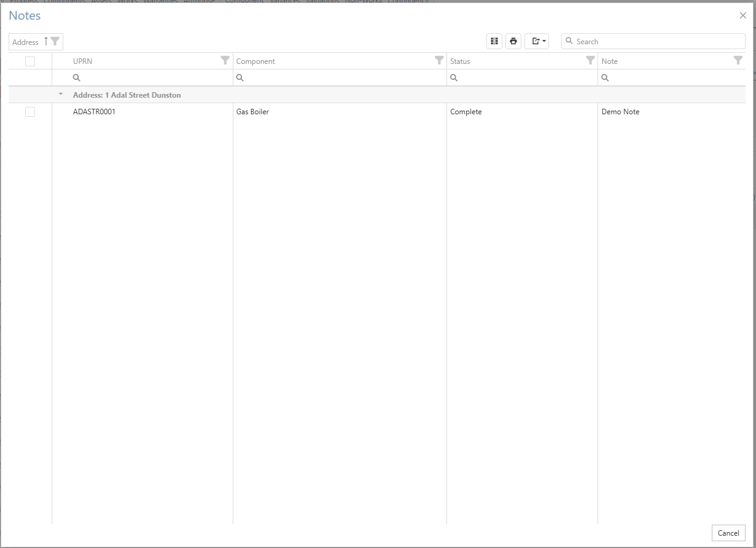
Task: Toggle the select-all header checkbox
Action: [x=30, y=61]
